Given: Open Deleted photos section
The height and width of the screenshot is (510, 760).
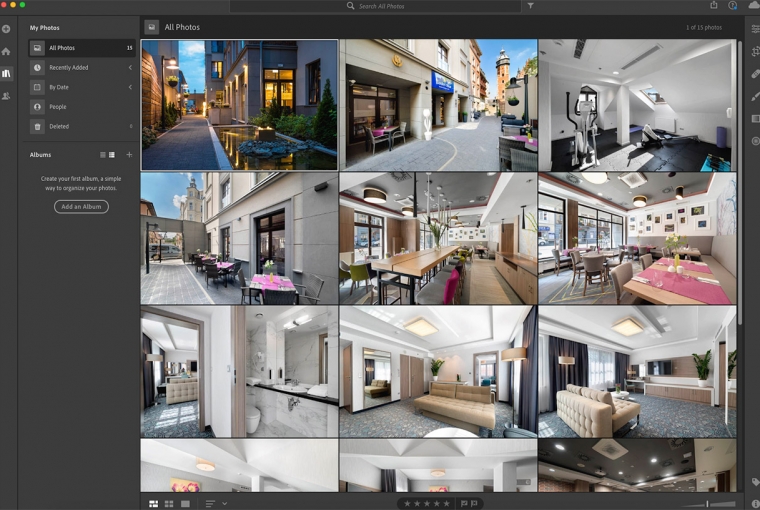Looking at the screenshot, I should [x=81, y=127].
